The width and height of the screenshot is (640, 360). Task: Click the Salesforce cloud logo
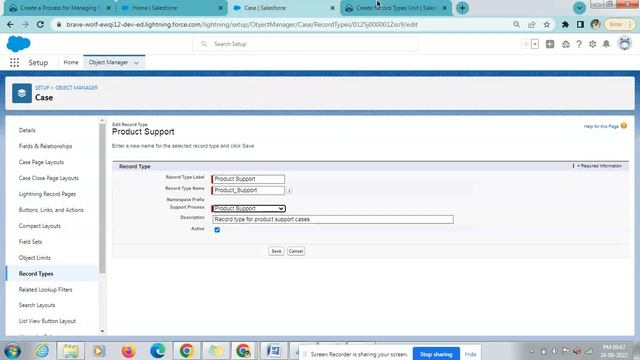coord(18,44)
